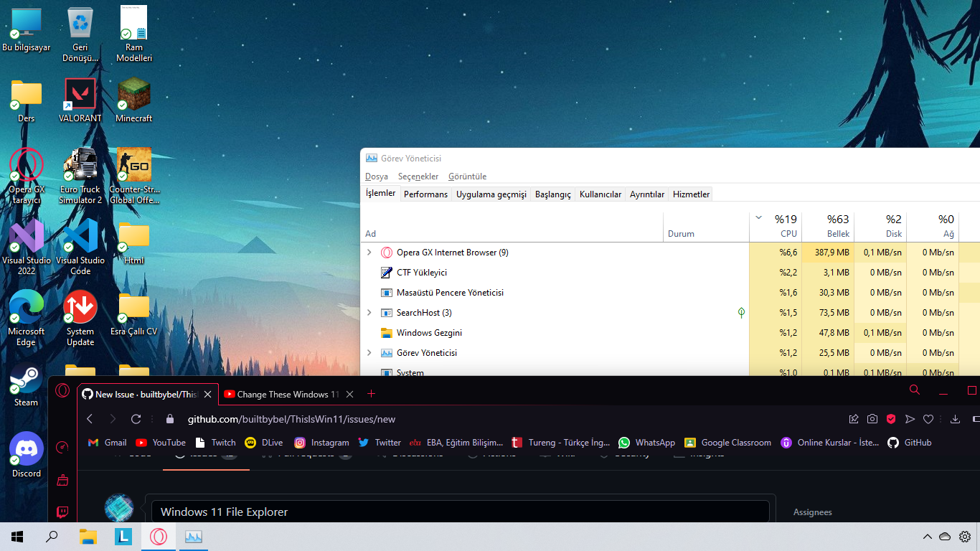Open the pinboard pin icon in address bar
Screen dimensions: 980x551
pos(854,419)
